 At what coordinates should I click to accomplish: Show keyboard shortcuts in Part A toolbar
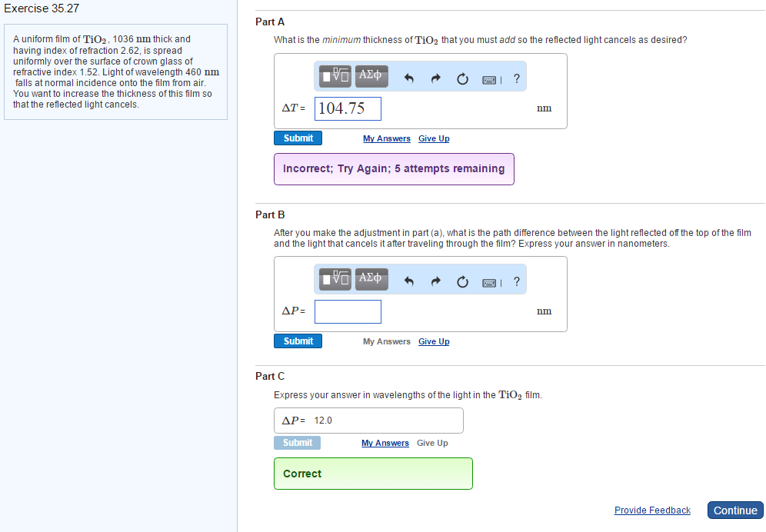coord(490,78)
